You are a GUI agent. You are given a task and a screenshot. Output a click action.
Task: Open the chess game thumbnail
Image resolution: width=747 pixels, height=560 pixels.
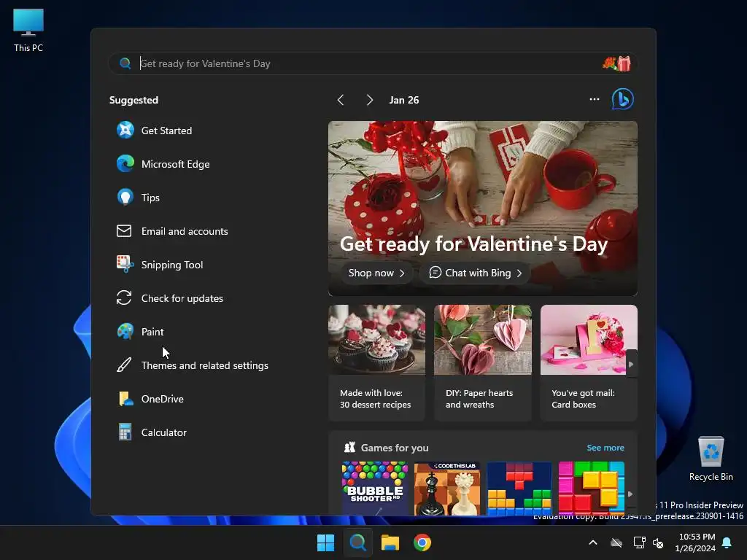[x=447, y=488]
